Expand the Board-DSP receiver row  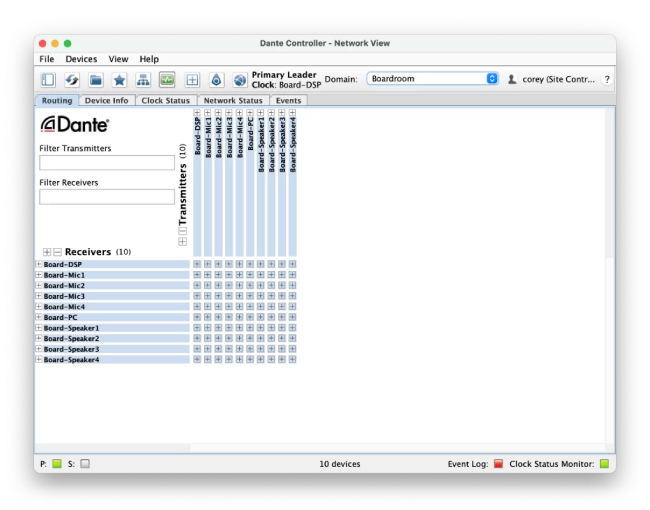tap(39, 264)
